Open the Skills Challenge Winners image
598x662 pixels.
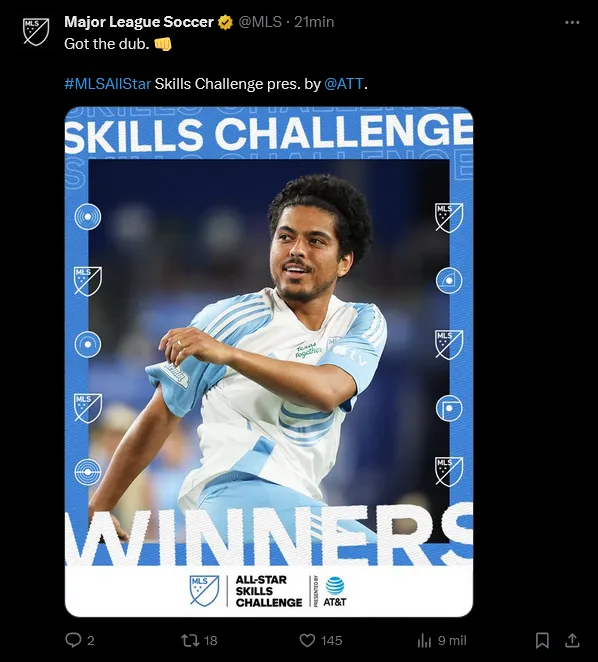(269, 362)
